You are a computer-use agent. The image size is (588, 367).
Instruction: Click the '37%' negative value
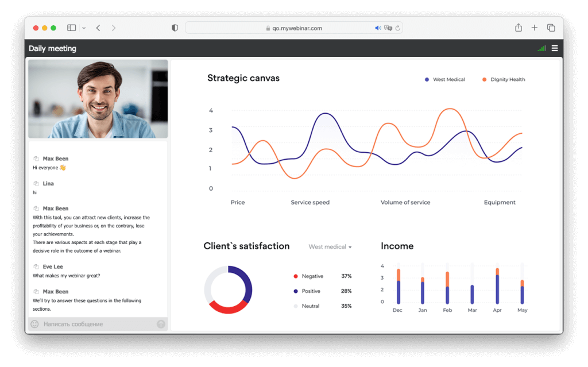(346, 276)
